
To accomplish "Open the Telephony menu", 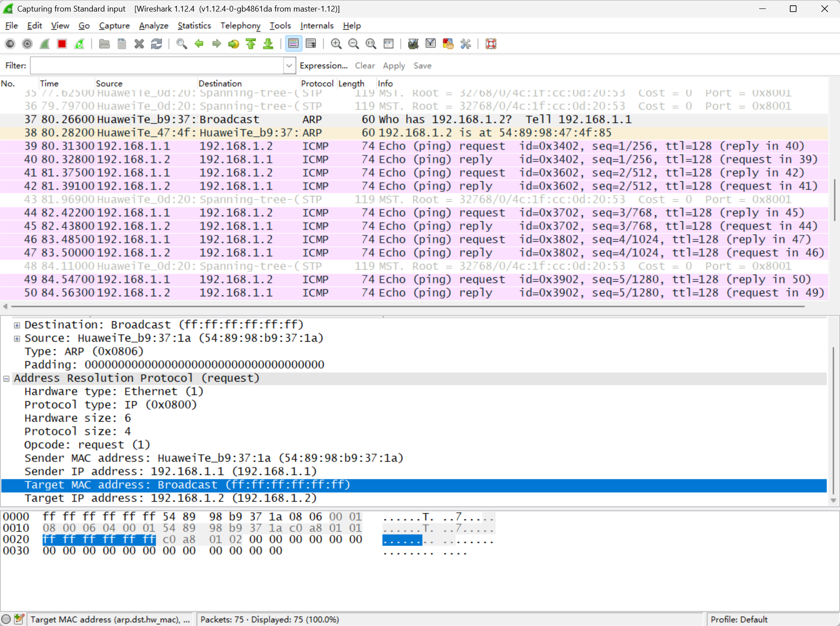I will pyautogui.click(x=240, y=26).
